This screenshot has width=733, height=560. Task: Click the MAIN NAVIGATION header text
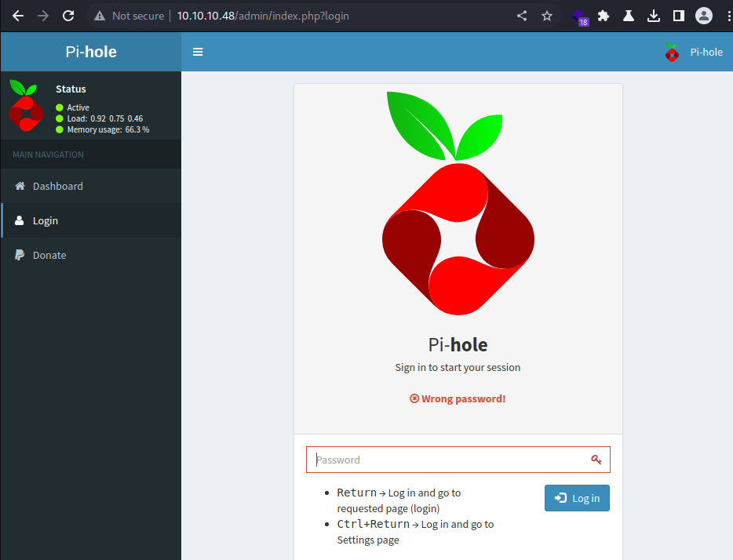pyautogui.click(x=48, y=155)
